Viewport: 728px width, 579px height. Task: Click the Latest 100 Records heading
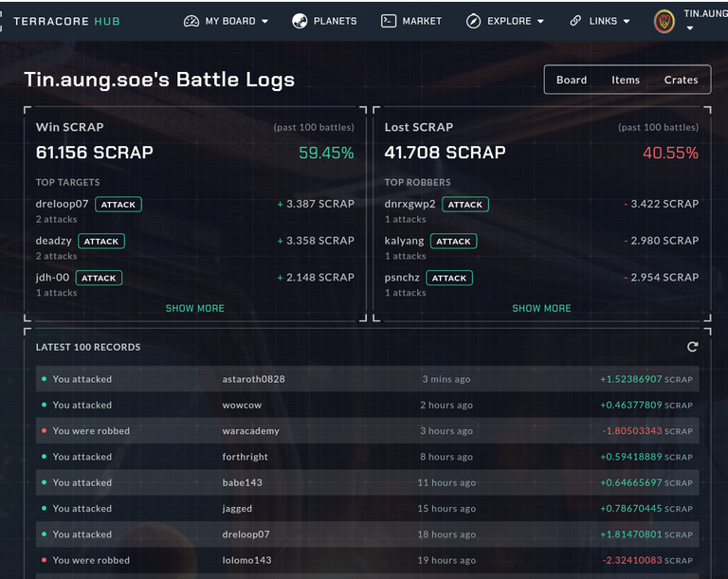88,348
